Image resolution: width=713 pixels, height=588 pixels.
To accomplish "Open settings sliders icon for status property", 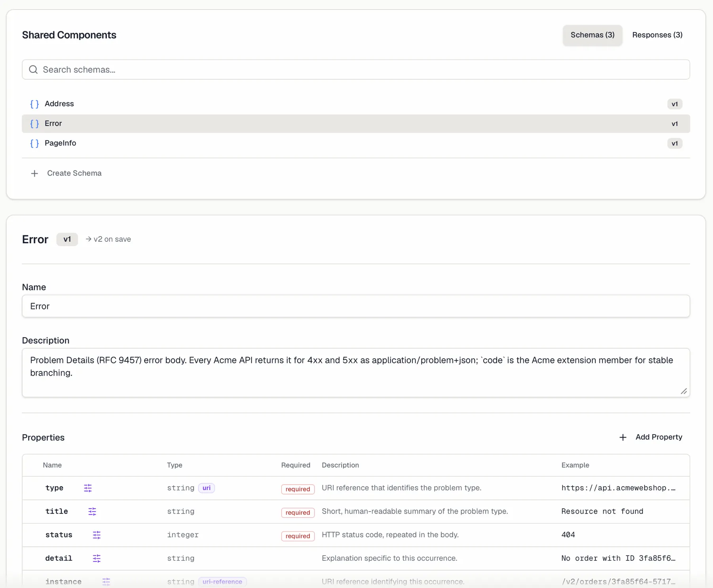I will (97, 535).
